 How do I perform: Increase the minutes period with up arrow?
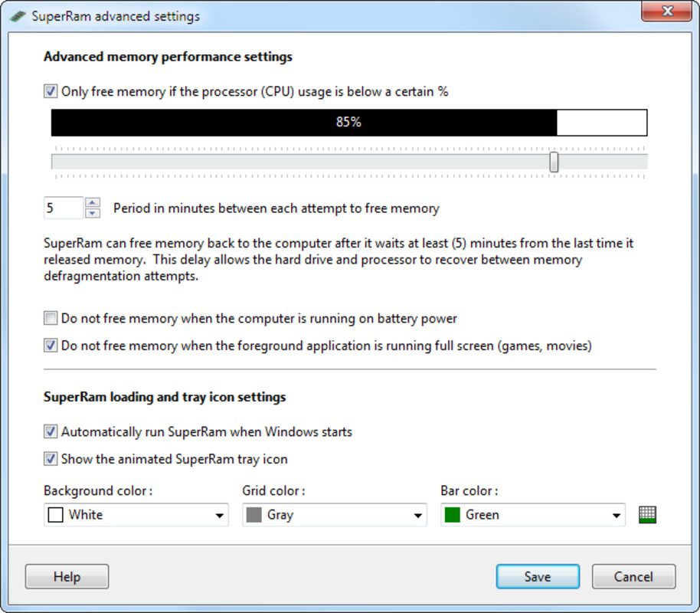point(93,202)
